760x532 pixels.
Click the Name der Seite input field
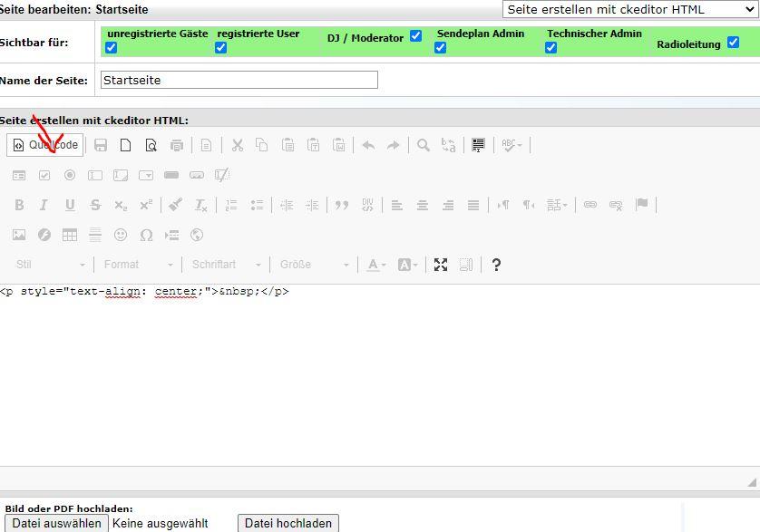pyautogui.click(x=239, y=80)
